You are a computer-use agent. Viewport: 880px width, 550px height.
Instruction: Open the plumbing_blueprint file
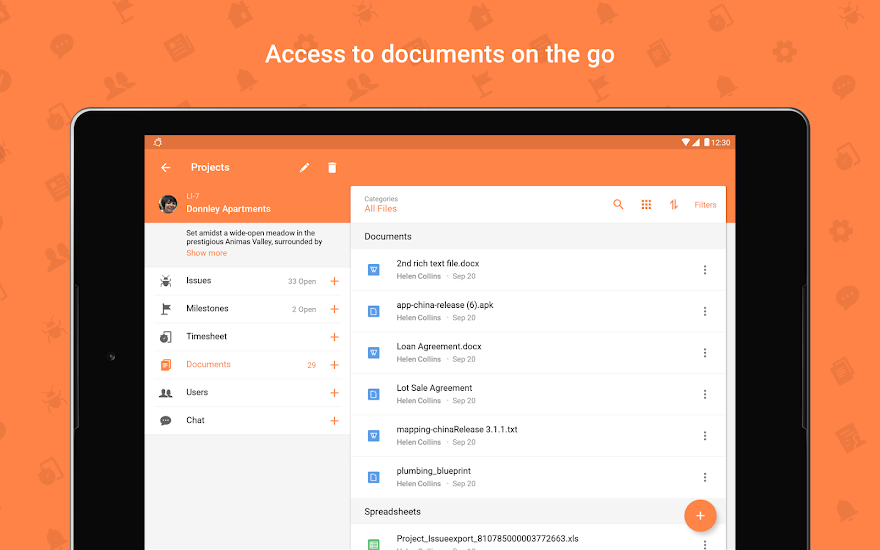pyautogui.click(x=538, y=478)
